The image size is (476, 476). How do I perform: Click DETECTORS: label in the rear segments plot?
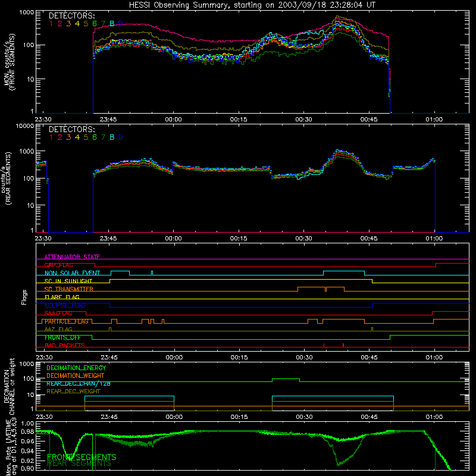(x=71, y=129)
